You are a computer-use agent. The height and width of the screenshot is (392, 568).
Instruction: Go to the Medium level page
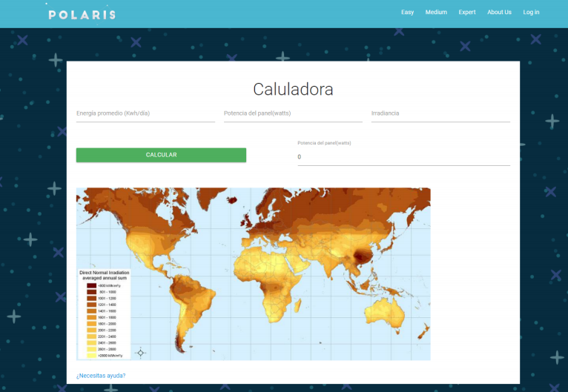(x=436, y=13)
